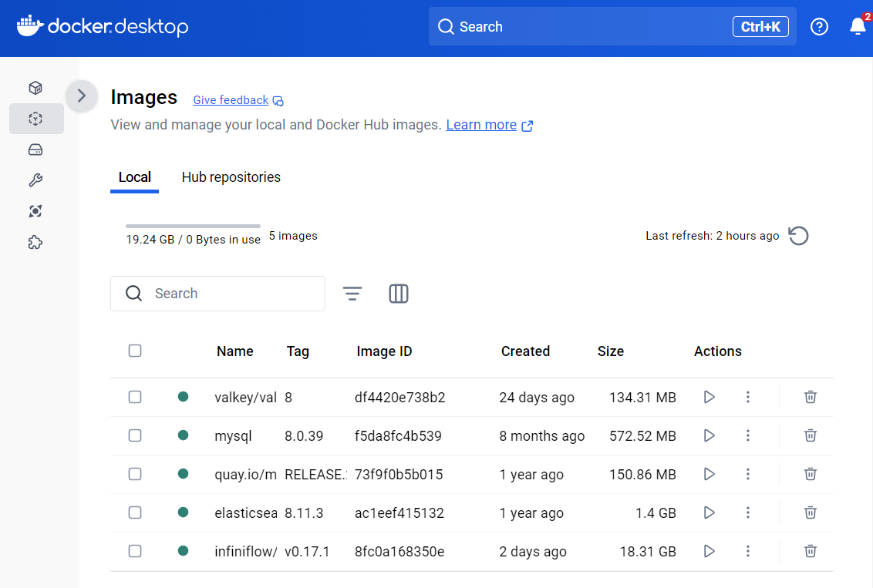Image resolution: width=873 pixels, height=588 pixels.
Task: Click the top Search bar
Action: pos(612,27)
